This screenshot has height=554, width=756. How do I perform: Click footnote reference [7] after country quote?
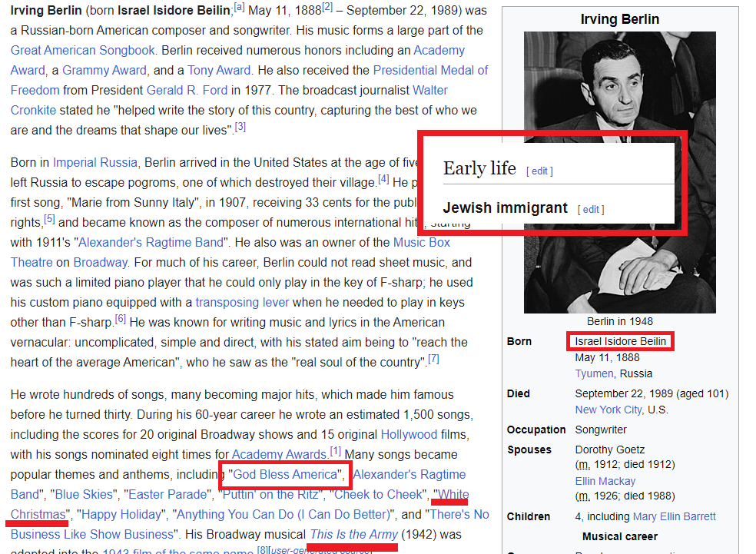click(x=433, y=359)
